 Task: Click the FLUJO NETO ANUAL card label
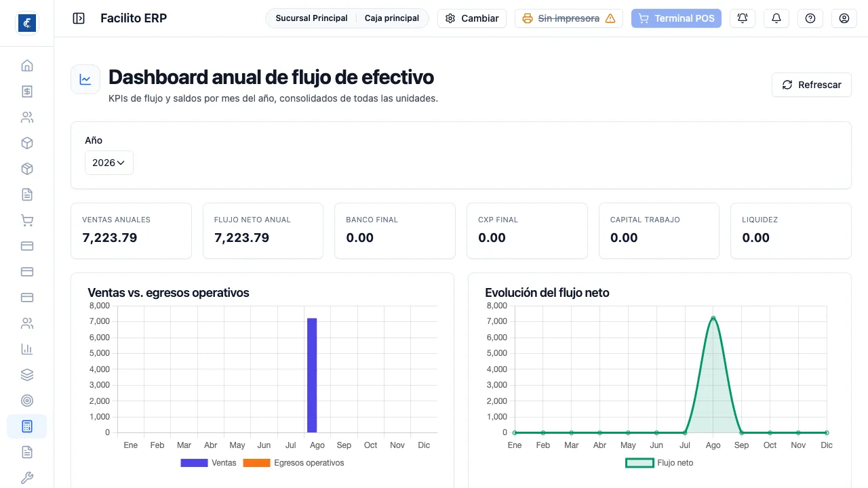click(x=252, y=220)
